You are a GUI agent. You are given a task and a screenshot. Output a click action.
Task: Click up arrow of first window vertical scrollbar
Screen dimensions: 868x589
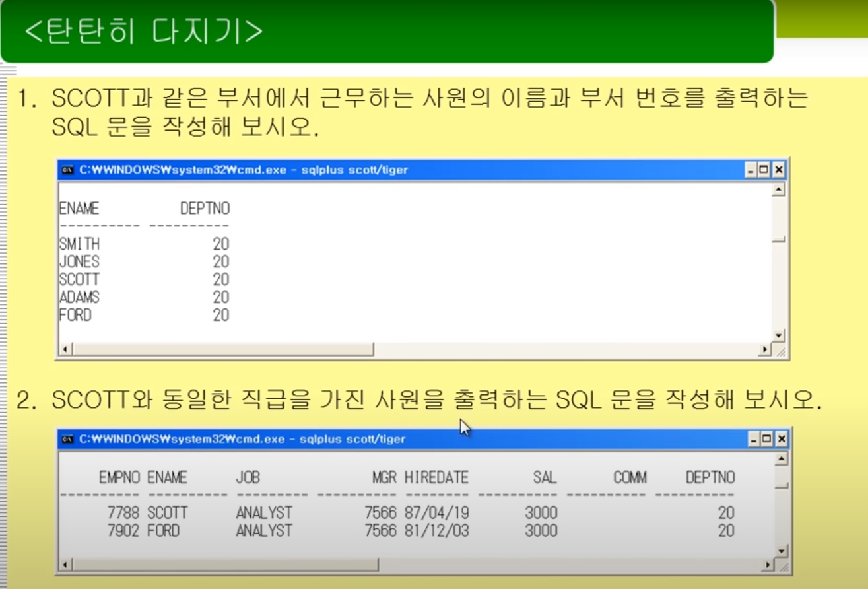779,190
